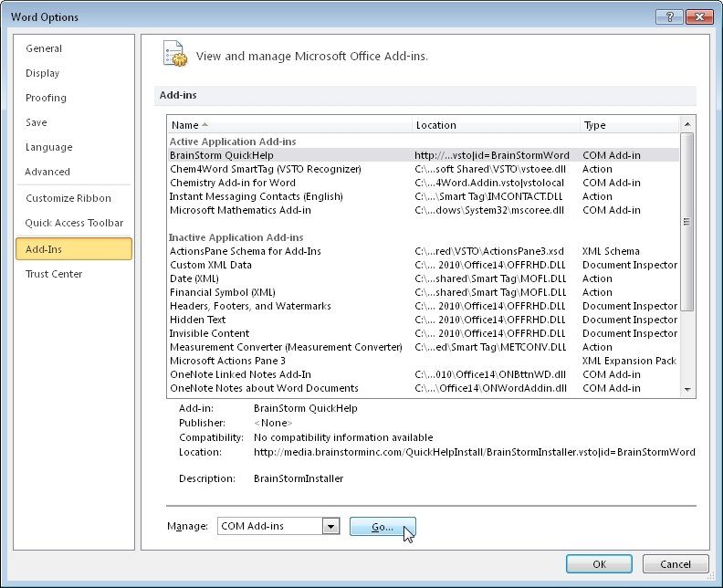Select the Add-Ins category
This screenshot has height=588, width=723.
(74, 249)
